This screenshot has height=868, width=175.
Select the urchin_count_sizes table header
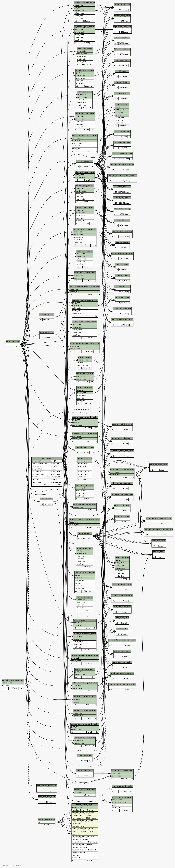(122, 297)
